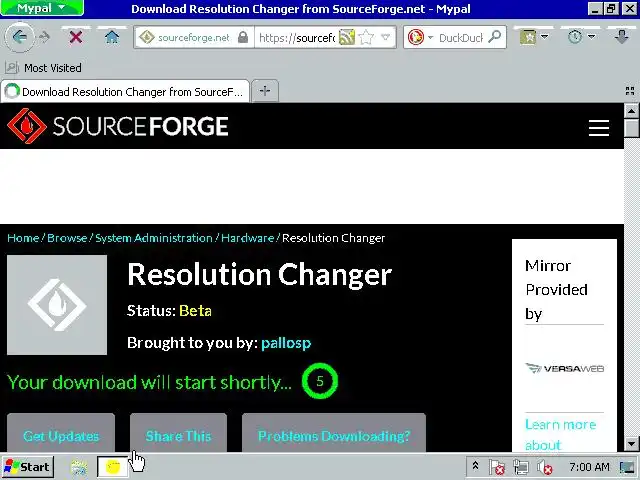Select the Download Resolution Changer tab
Image resolution: width=640 pixels, height=480 pixels.
coord(125,91)
